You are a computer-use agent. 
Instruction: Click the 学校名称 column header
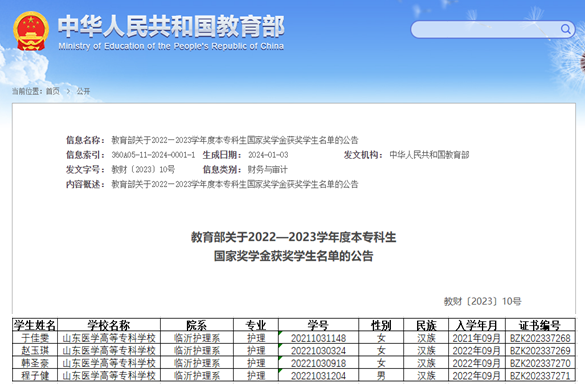(109, 325)
